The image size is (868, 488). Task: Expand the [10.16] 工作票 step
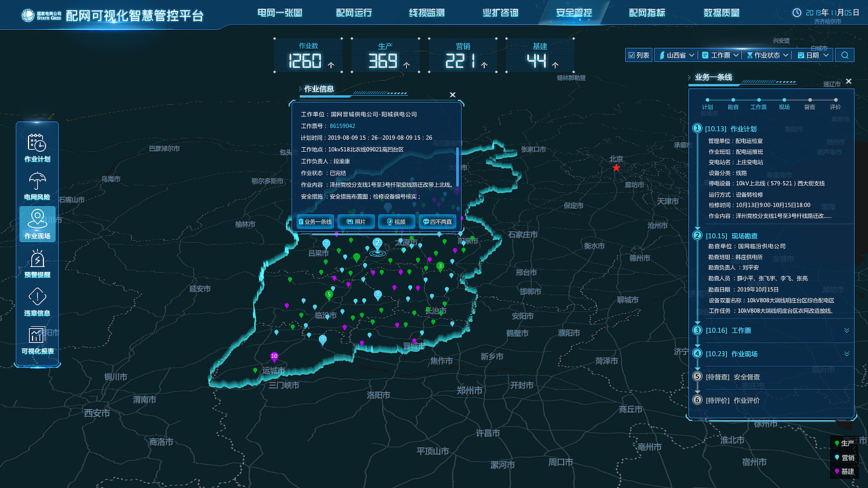coord(847,331)
